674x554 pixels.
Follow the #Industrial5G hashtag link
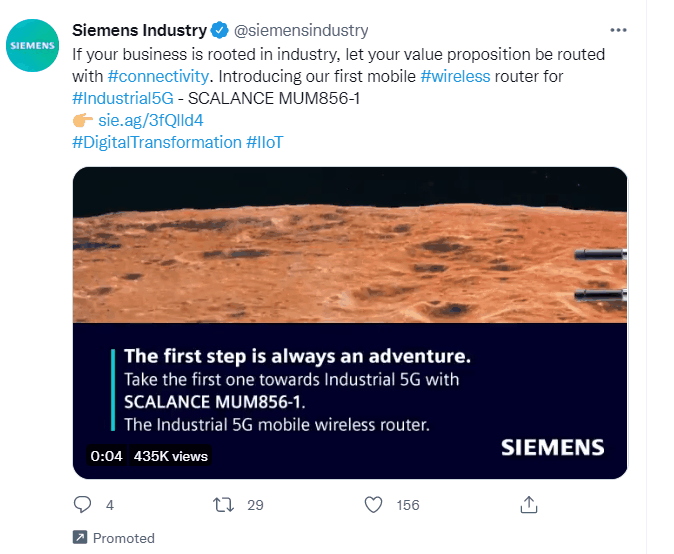[115, 98]
